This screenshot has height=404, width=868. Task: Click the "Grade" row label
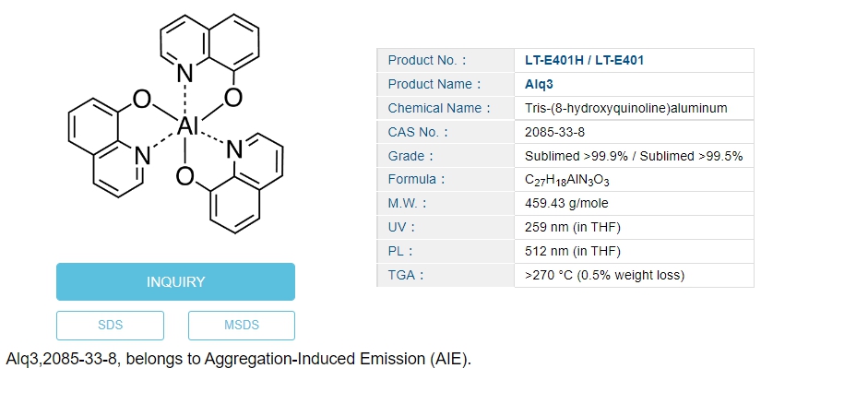tap(410, 156)
